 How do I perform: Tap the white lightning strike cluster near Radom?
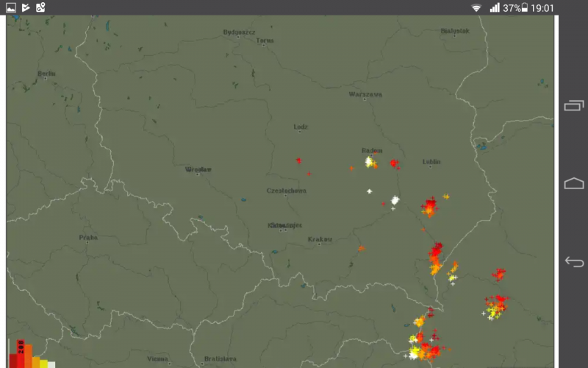click(370, 161)
